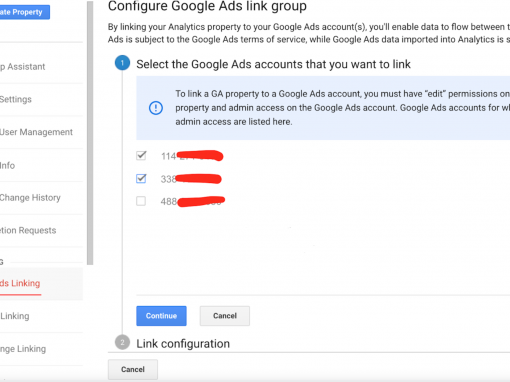Open Change History in sidebar
Image resolution: width=510 pixels, height=382 pixels.
click(30, 198)
